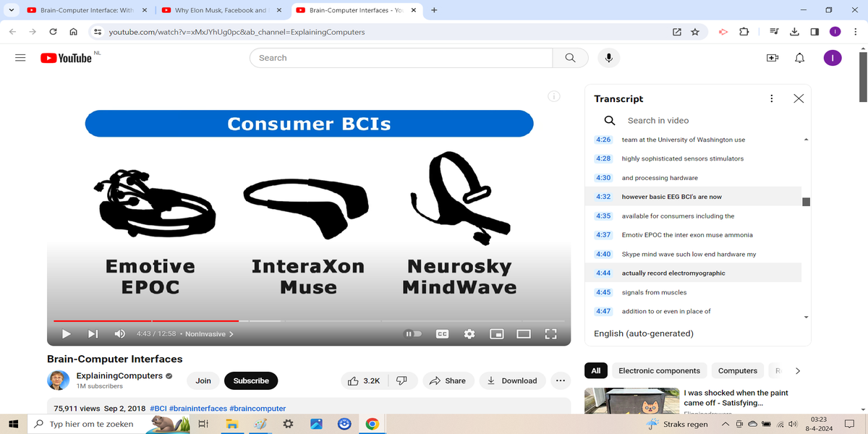Enter full screen mode
The width and height of the screenshot is (868, 434).
point(550,333)
